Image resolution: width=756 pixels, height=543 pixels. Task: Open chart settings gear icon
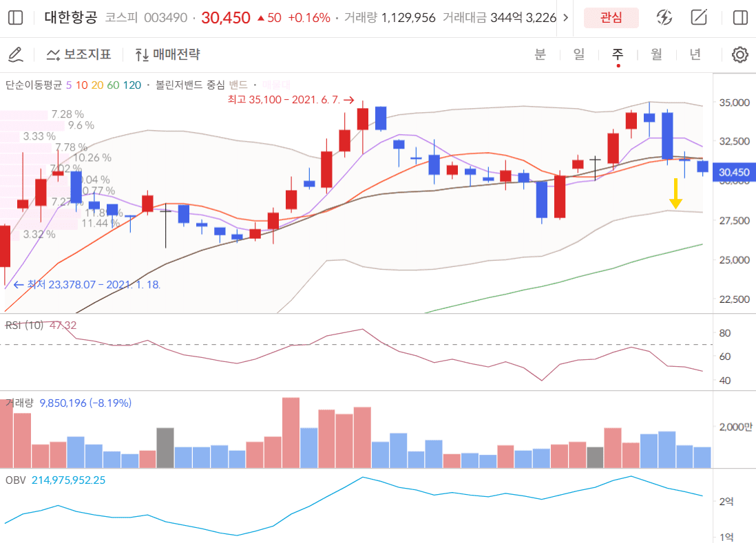pos(739,54)
